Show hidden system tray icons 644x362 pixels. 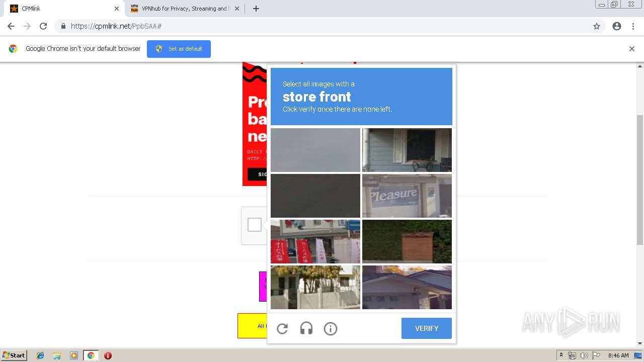(x=561, y=355)
